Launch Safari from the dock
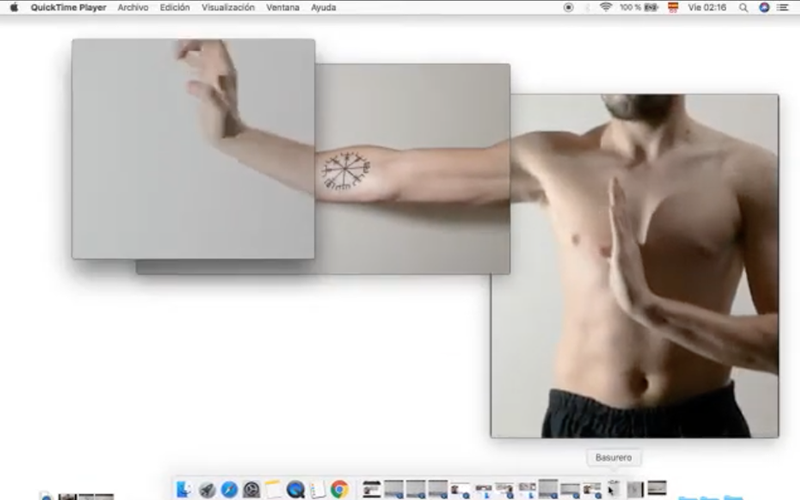The image size is (800, 500). (x=229, y=489)
